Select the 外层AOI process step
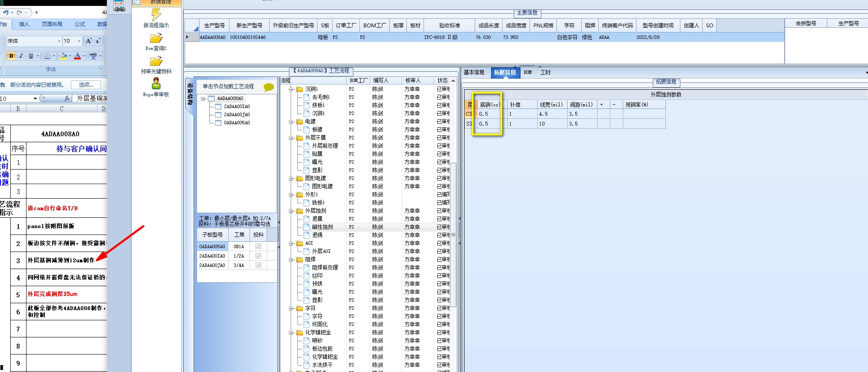Viewport: 868px width, 372px height. coord(321,251)
